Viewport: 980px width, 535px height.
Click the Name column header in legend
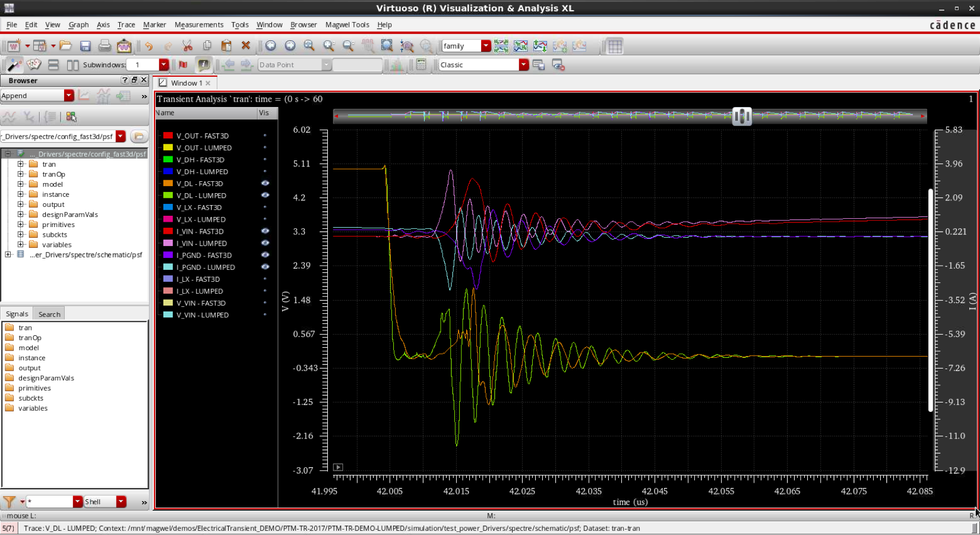pyautogui.click(x=206, y=113)
